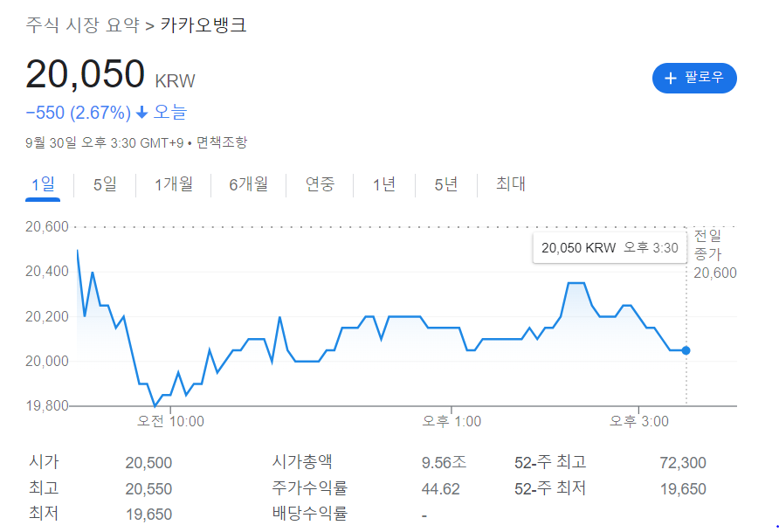
Task: Click the 시가총액 label
Action: pos(302,462)
